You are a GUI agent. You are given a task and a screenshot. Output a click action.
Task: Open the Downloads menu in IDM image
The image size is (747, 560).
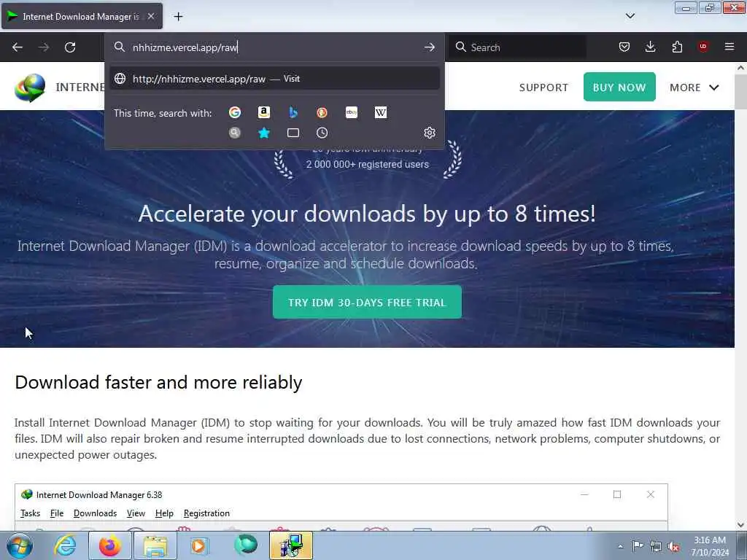pos(96,513)
